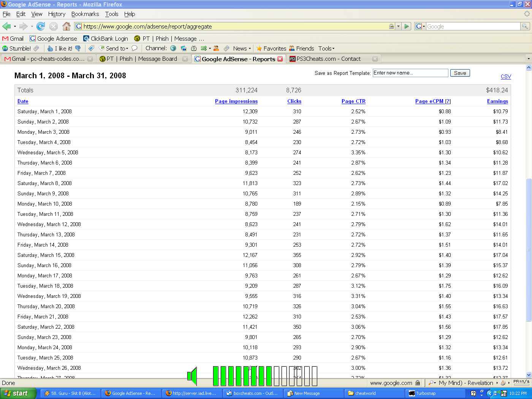Sort by Page impressions column
This screenshot has height=399, width=532.
[x=236, y=101]
